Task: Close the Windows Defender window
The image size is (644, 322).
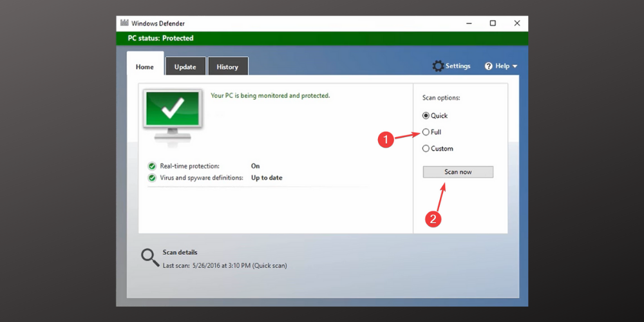Action: click(516, 23)
